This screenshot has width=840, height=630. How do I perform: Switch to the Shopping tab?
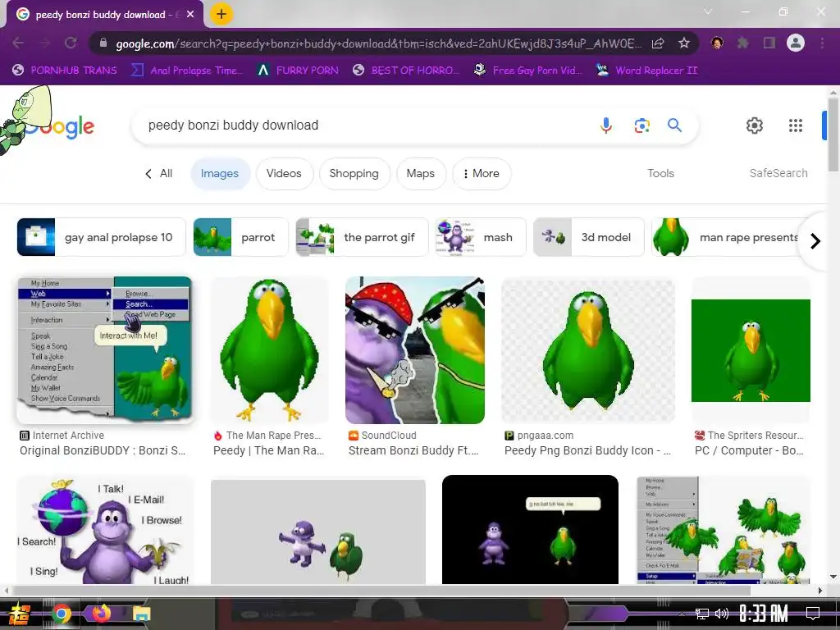pyautogui.click(x=354, y=174)
